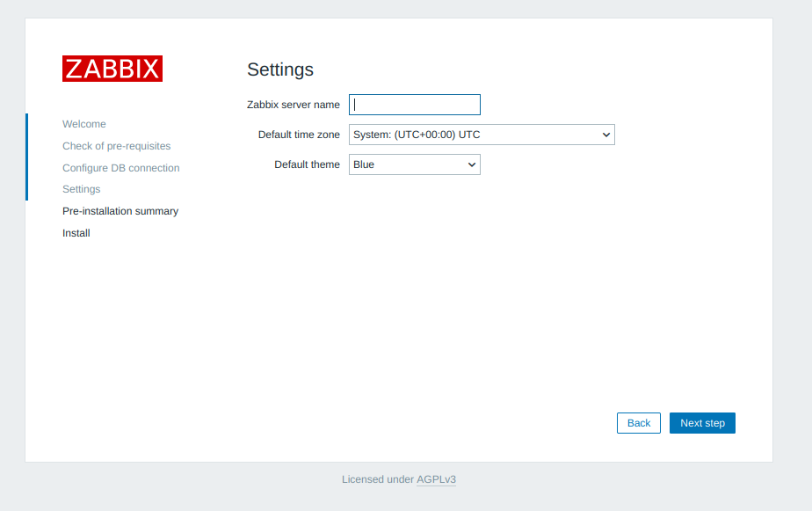This screenshot has width=812, height=511.
Task: Click the ZABBIX logo
Action: click(x=112, y=69)
